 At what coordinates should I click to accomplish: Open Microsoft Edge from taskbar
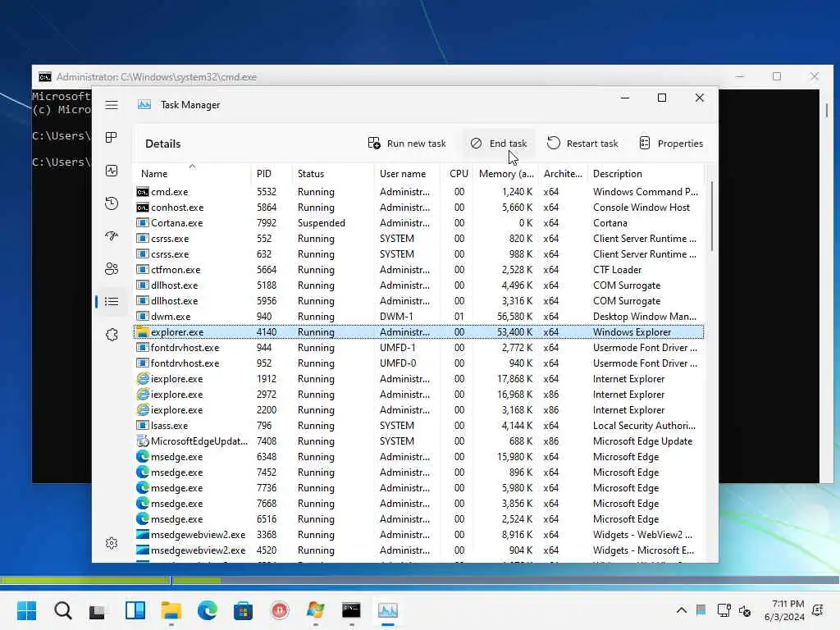pos(208,610)
